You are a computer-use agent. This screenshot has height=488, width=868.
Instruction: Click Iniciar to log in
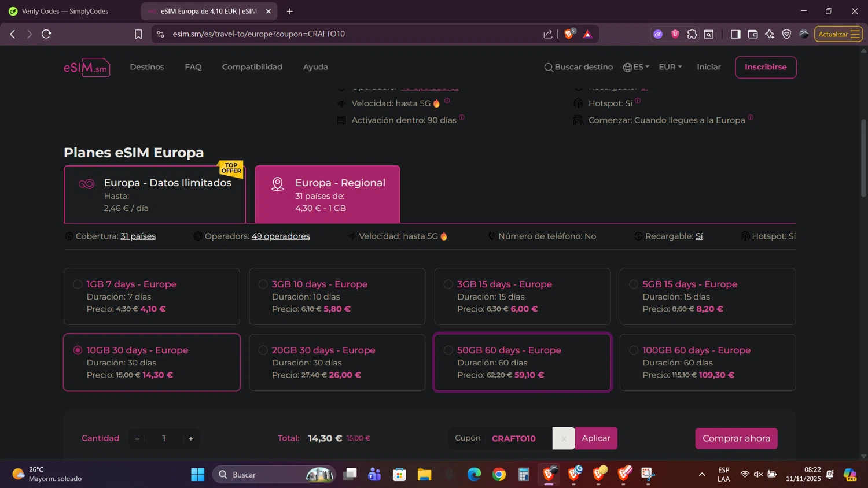coord(709,67)
